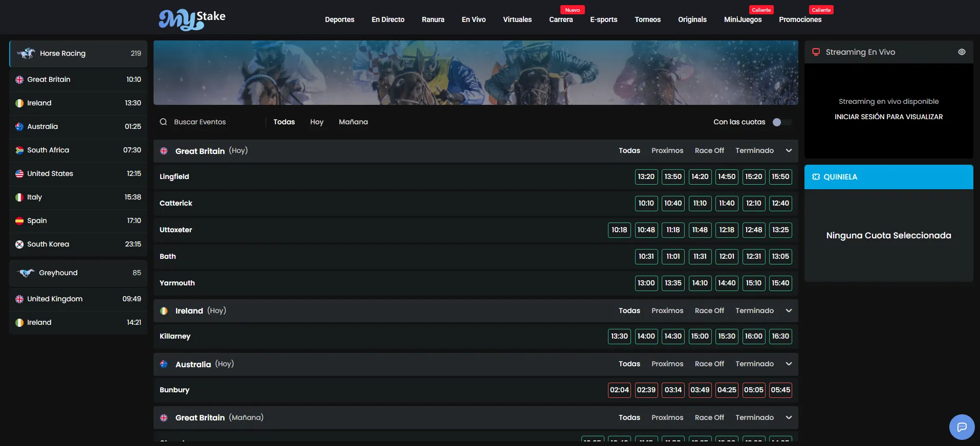980x446 pixels.
Task: Select the Hoy filter
Action: (x=317, y=122)
